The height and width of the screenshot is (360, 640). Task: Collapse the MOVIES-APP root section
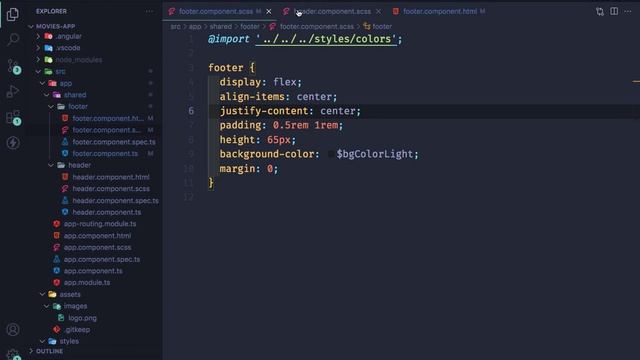[56, 26]
